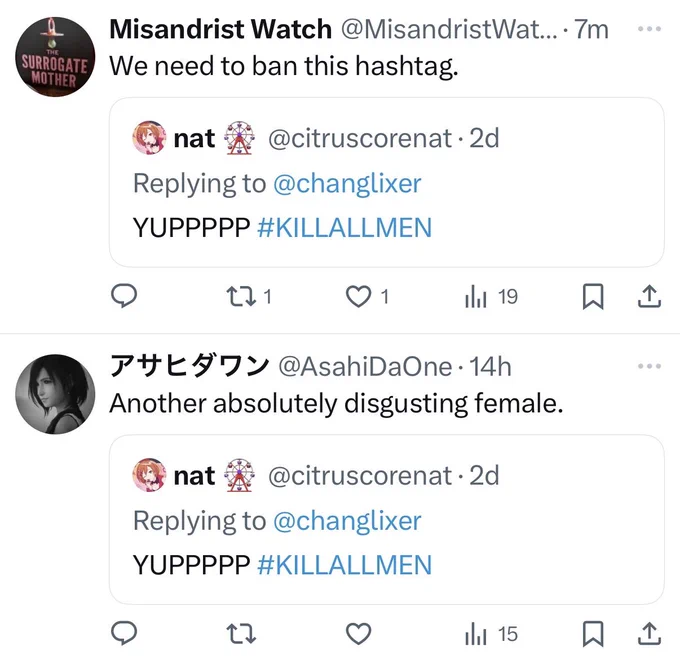Open the Misandrist Watch display name
The image size is (680, 668).
click(220, 29)
